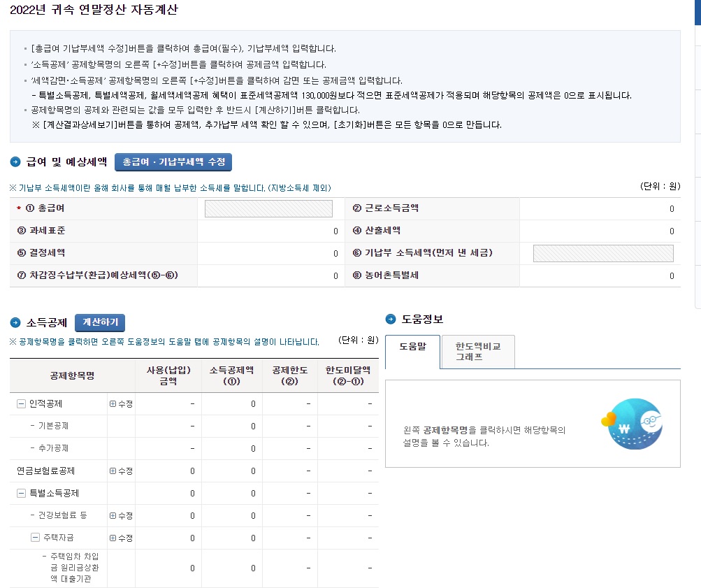Select the 주택임차 차입금 원리금상환액 대출기관 item
The width and height of the screenshot is (701, 588).
(74, 568)
